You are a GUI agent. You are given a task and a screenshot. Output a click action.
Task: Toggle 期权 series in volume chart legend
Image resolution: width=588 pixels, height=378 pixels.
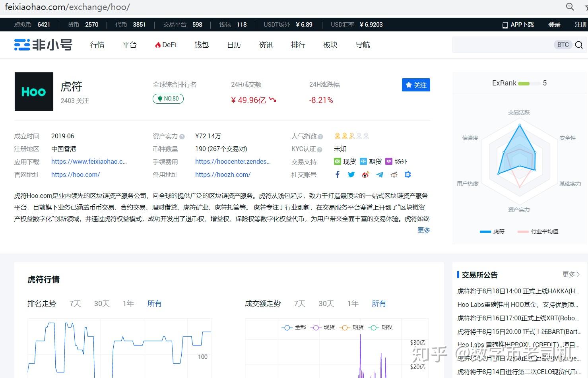click(380, 327)
